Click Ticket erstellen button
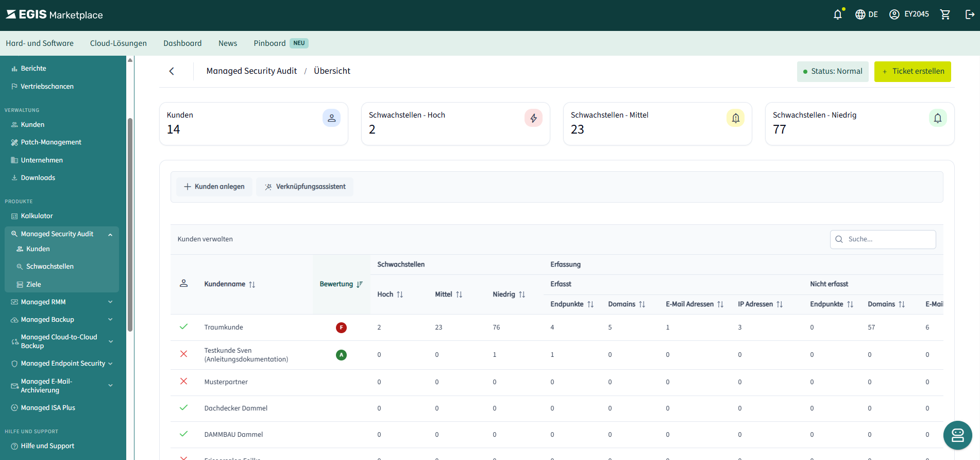This screenshot has width=980, height=460. [913, 72]
